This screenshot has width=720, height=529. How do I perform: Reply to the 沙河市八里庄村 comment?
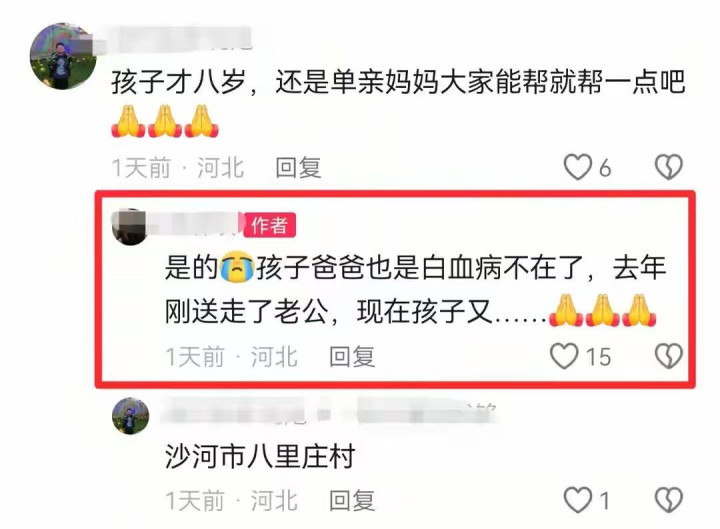coord(352,500)
